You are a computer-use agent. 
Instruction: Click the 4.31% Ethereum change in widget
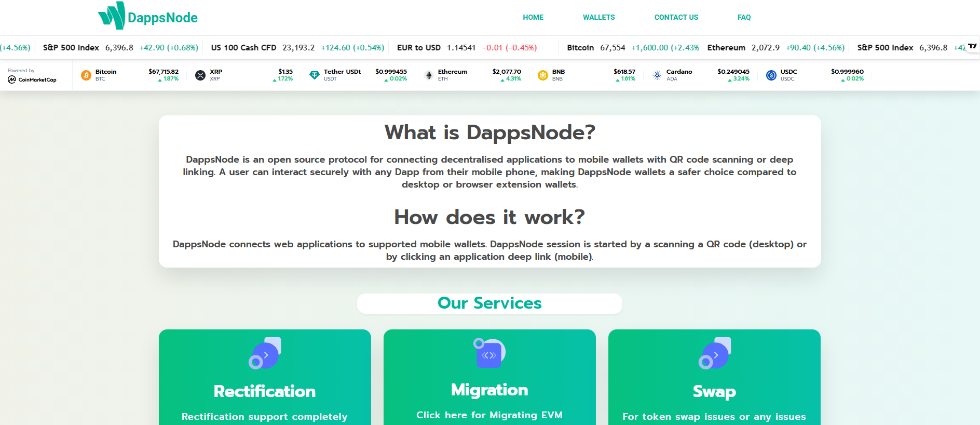(x=511, y=79)
